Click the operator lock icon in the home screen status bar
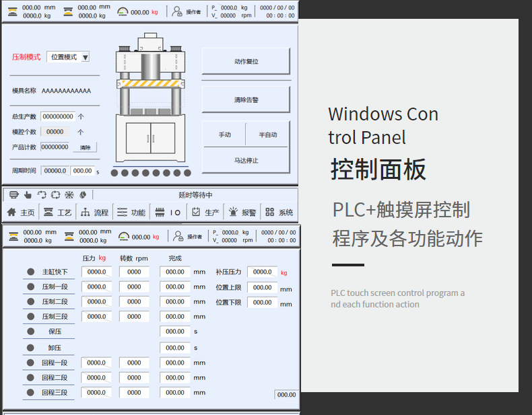Viewport: 532px width, 415px height. (176, 11)
